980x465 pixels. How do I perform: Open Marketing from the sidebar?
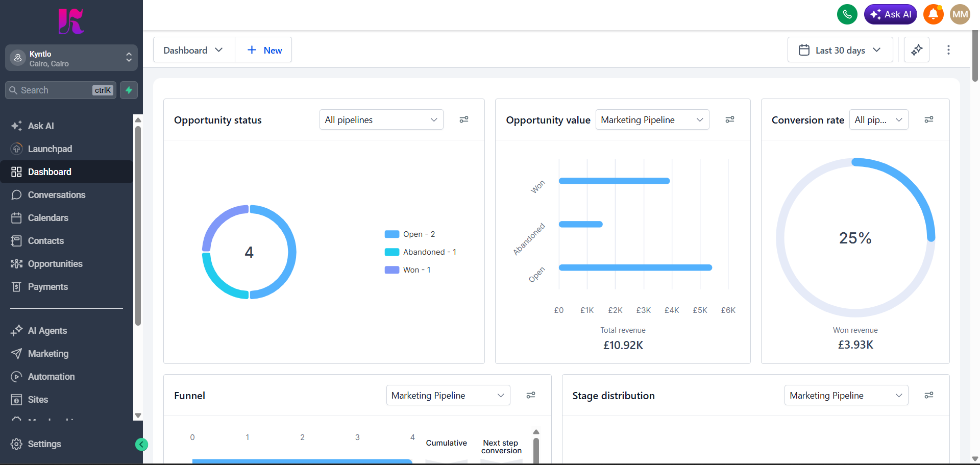[x=66, y=353]
